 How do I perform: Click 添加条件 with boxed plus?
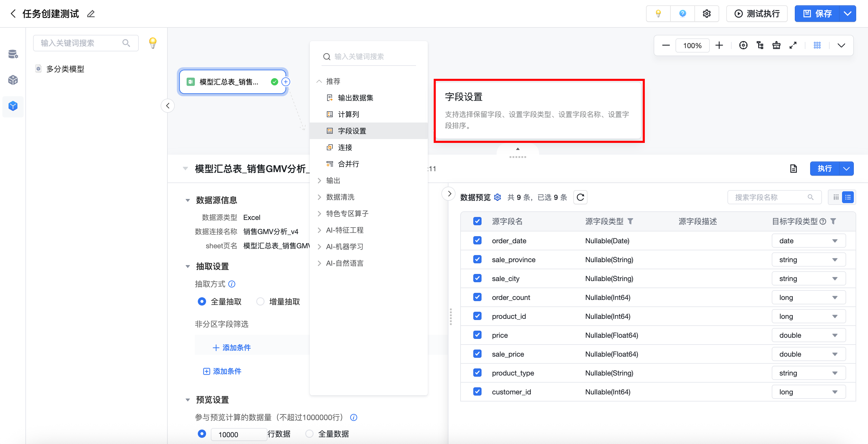pos(222,371)
